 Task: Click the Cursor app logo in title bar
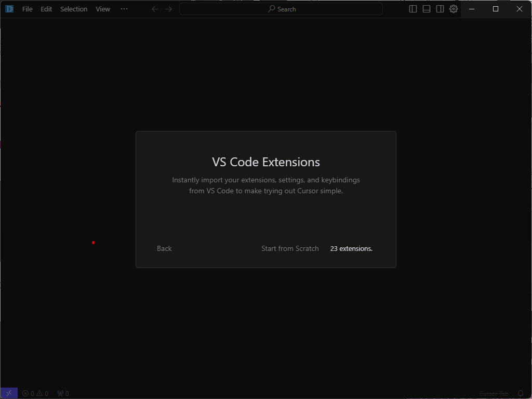click(x=9, y=9)
